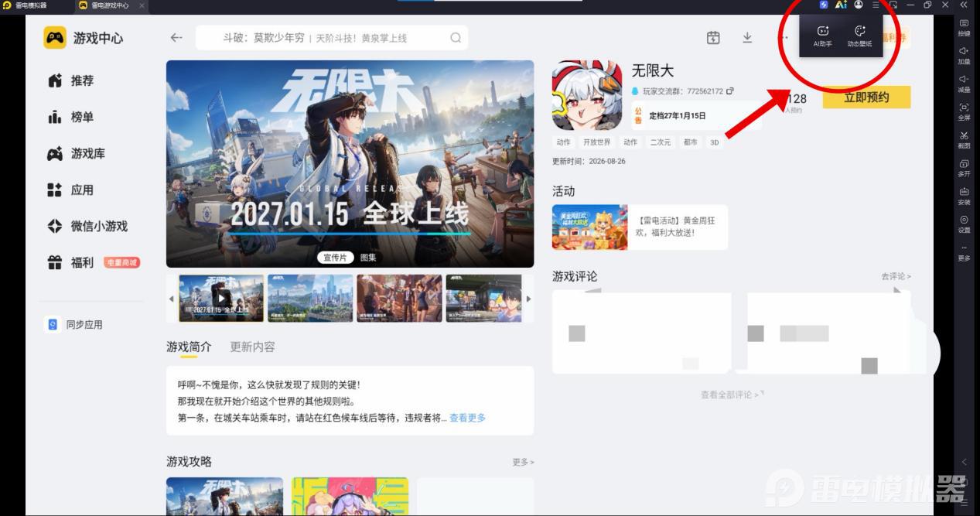Open 同步应用 sync apps
980x516 pixels.
75,325
